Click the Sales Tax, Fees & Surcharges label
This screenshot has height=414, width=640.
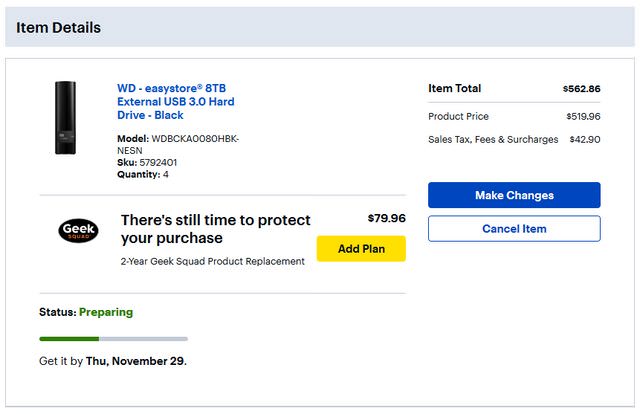pyautogui.click(x=493, y=140)
